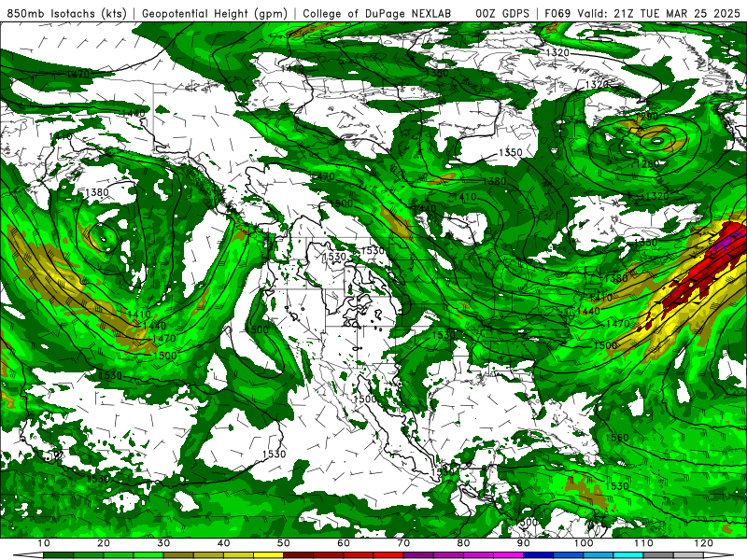747x560 pixels.
Task: Click the "00Z GDPS" model run text
Action: point(502,13)
